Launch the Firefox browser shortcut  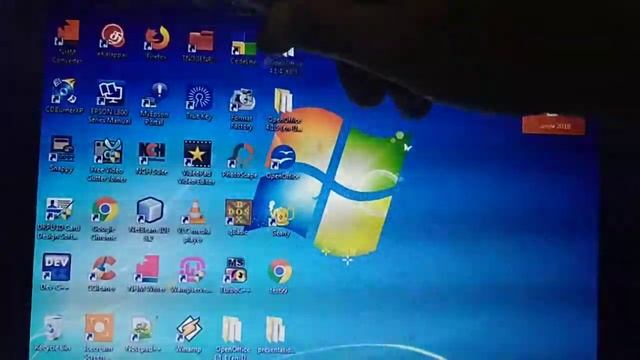[157, 38]
